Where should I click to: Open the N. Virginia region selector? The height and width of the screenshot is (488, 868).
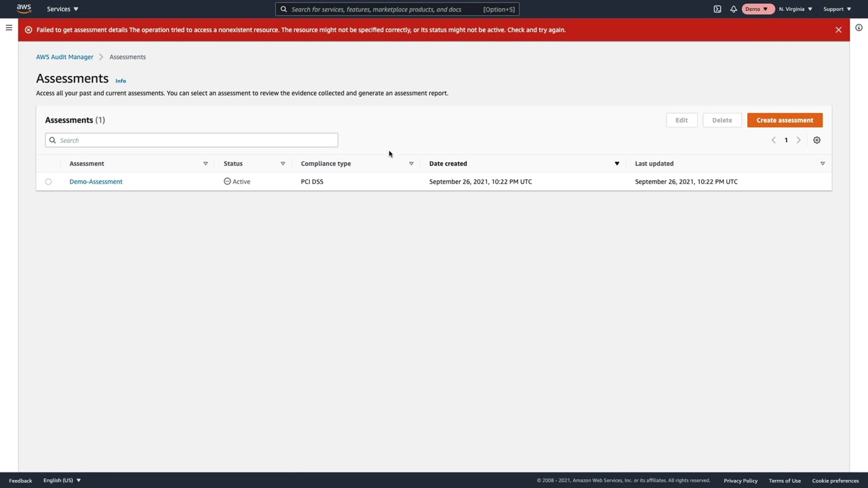pyautogui.click(x=795, y=9)
